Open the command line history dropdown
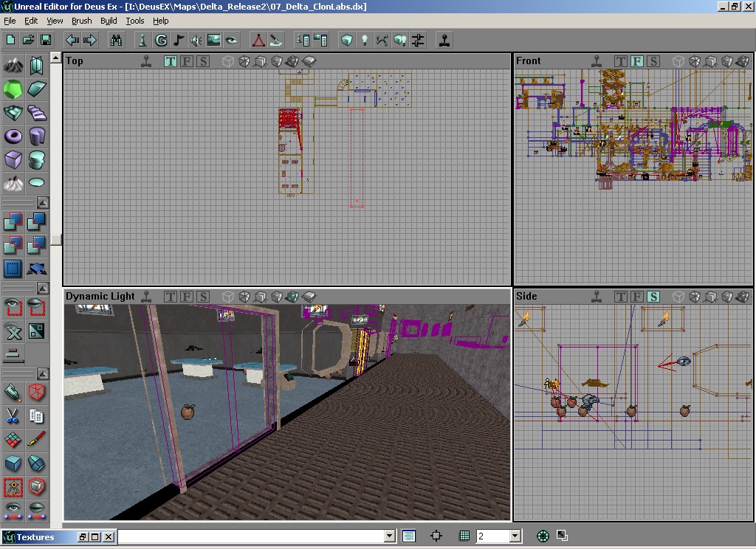This screenshot has height=549, width=756. 390,536
